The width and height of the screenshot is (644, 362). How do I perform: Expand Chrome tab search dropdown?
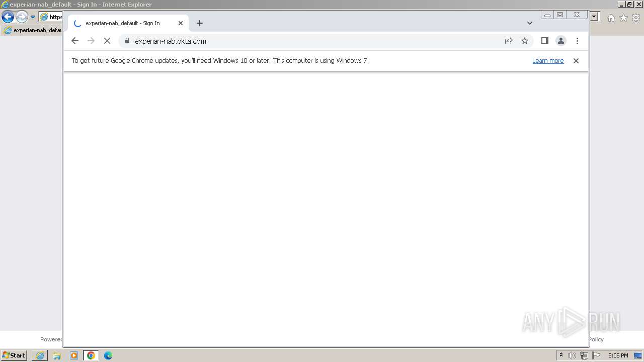[529, 23]
